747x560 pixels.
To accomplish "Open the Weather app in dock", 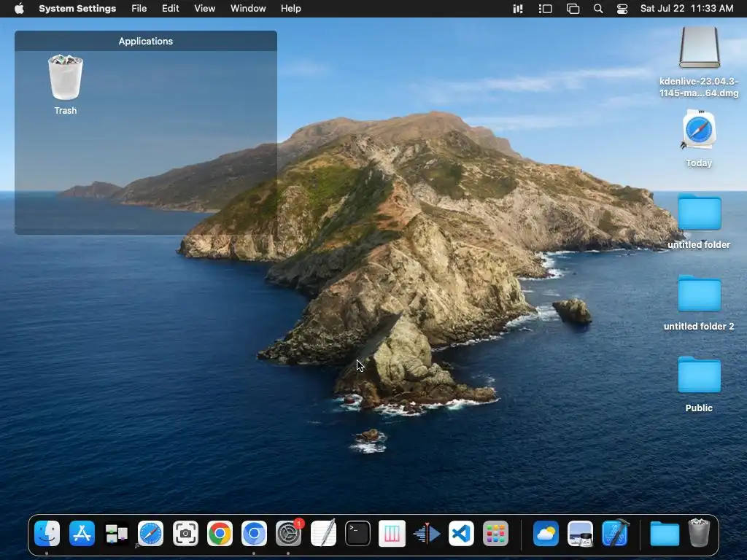I will pos(546,534).
